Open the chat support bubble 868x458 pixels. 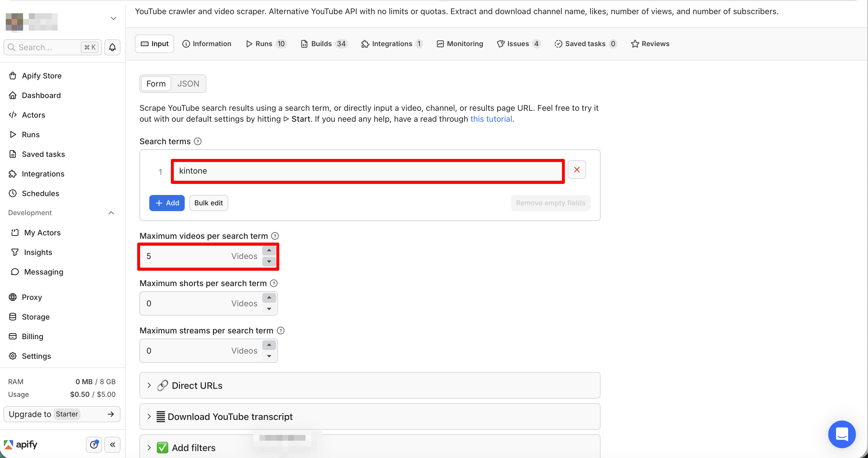[841, 434]
